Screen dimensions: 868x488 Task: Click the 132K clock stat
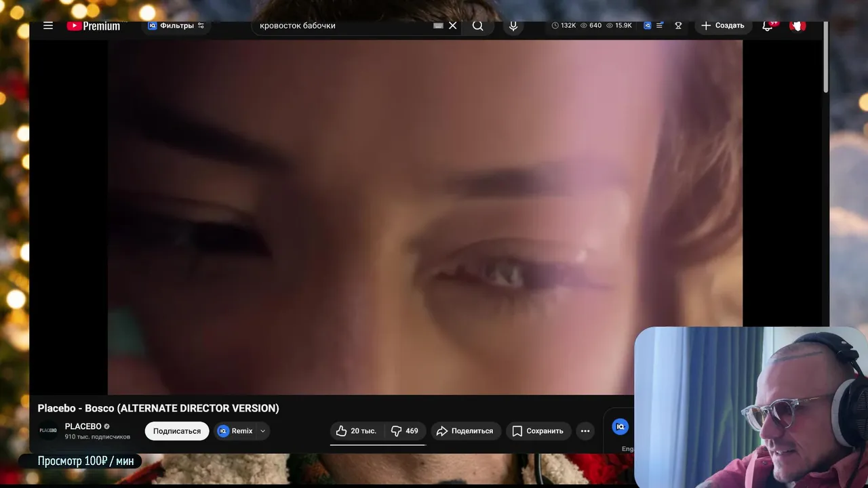tap(564, 26)
